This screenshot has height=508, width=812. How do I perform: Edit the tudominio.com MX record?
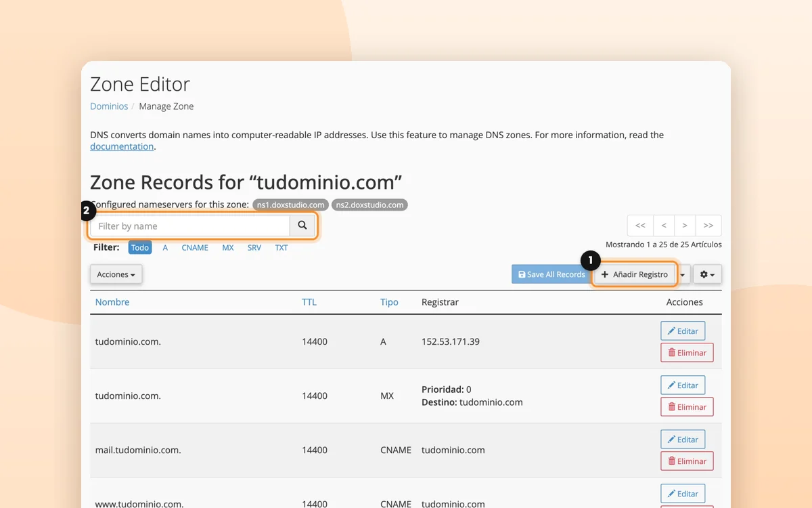pos(683,385)
